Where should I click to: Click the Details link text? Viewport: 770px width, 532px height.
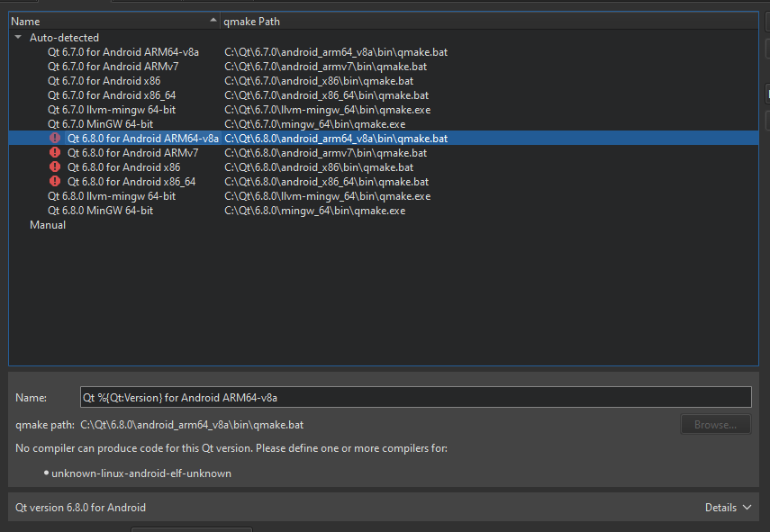click(720, 508)
